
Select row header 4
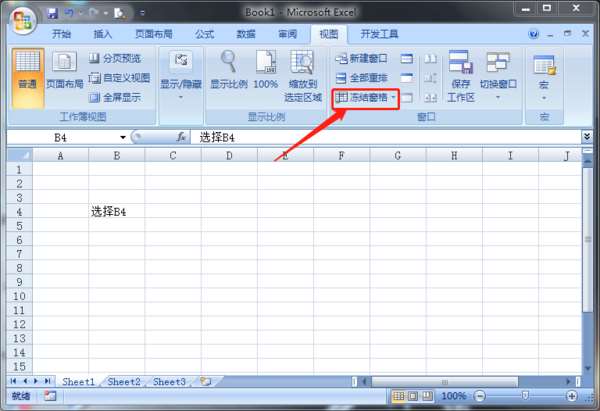20,211
